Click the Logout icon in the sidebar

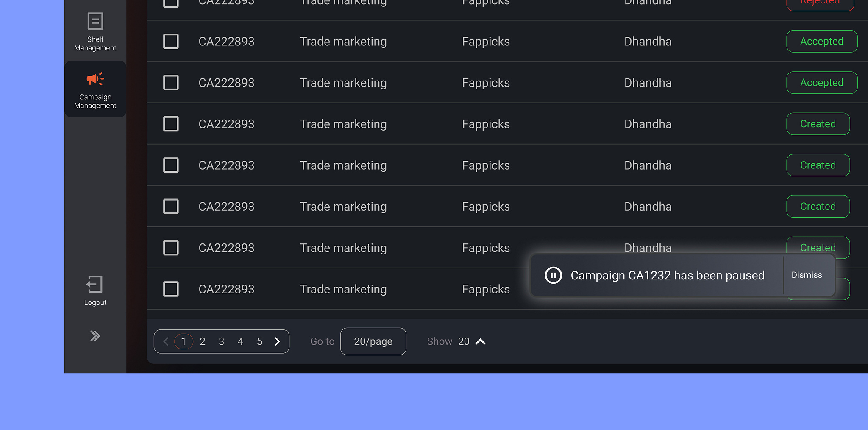[95, 284]
